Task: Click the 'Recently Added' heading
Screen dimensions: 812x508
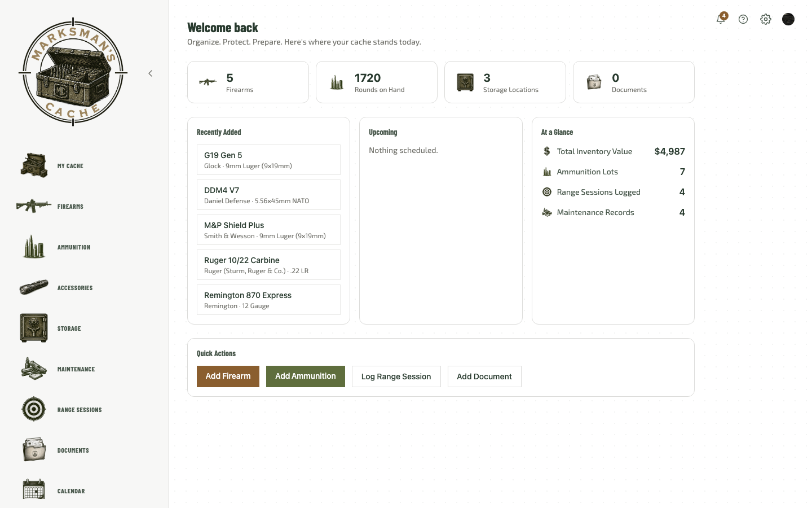Action: pyautogui.click(x=219, y=132)
